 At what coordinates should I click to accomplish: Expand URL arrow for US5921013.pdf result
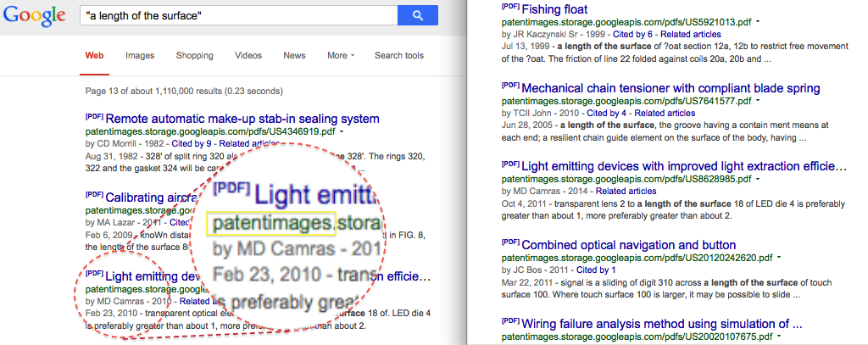click(x=757, y=23)
